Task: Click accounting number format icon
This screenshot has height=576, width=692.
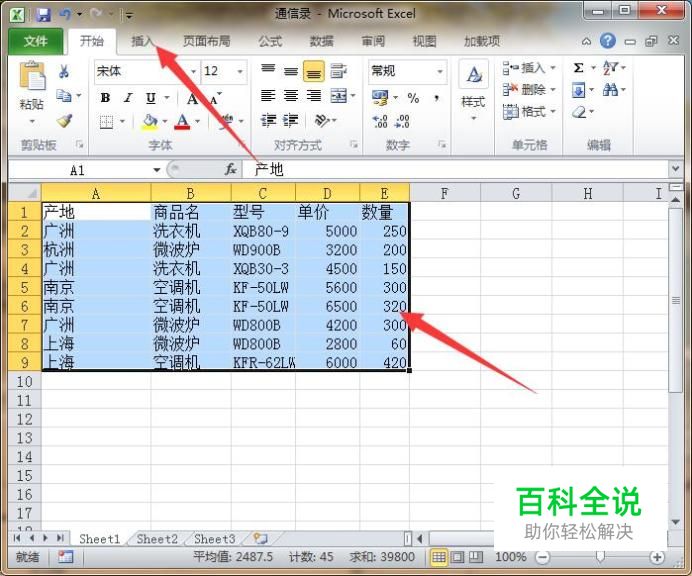Action: (x=380, y=98)
